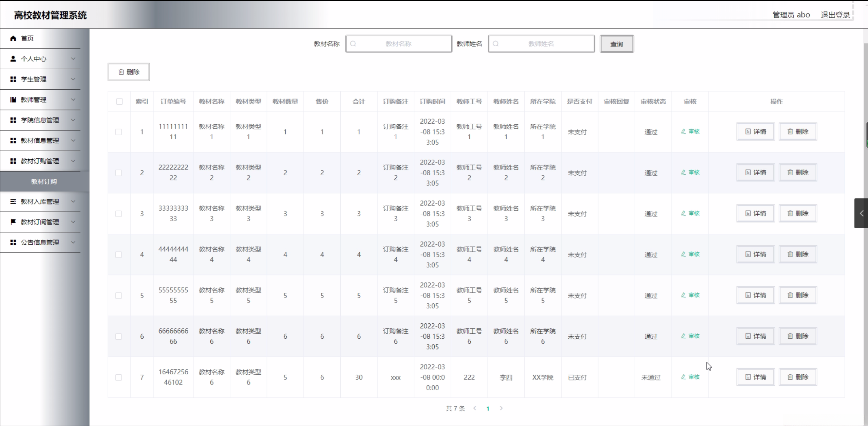Click the side panel collapse arrow on right edge
Viewport: 868px width, 426px height.
coord(861,213)
